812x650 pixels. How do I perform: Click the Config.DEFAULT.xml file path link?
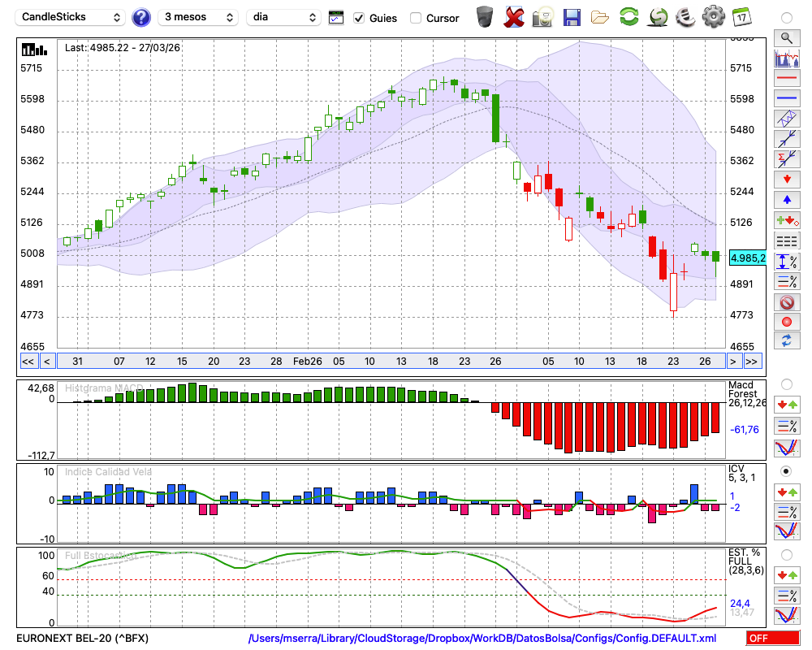tap(482, 639)
